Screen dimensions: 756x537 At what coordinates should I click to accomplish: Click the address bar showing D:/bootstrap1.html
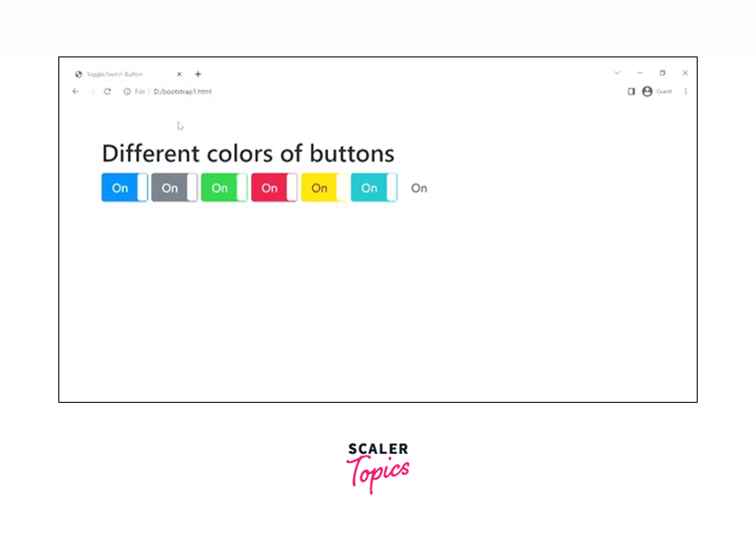tap(278, 92)
